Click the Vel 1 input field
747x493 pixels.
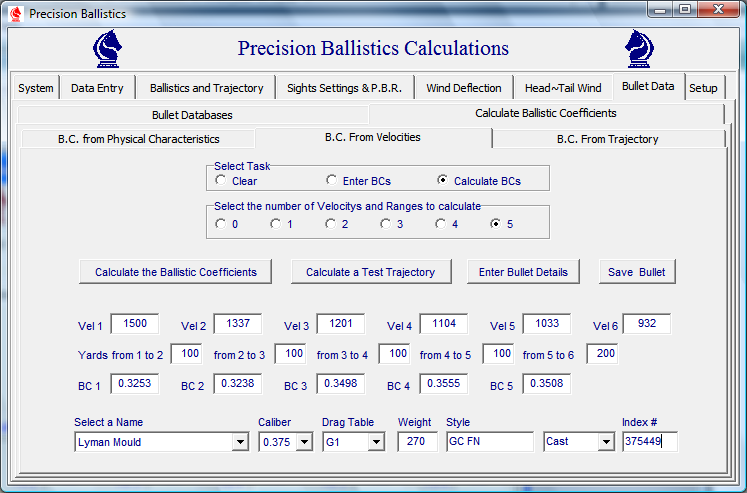[x=135, y=324]
